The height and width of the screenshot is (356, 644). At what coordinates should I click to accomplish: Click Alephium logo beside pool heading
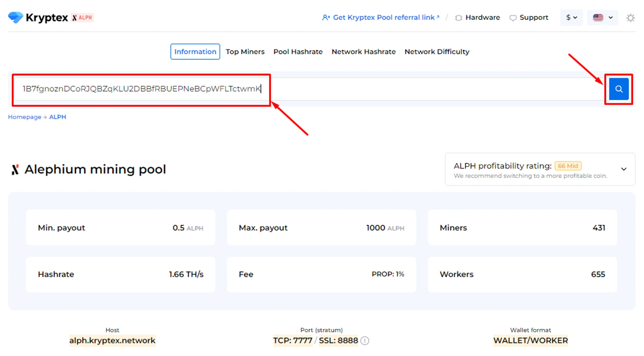pos(15,170)
